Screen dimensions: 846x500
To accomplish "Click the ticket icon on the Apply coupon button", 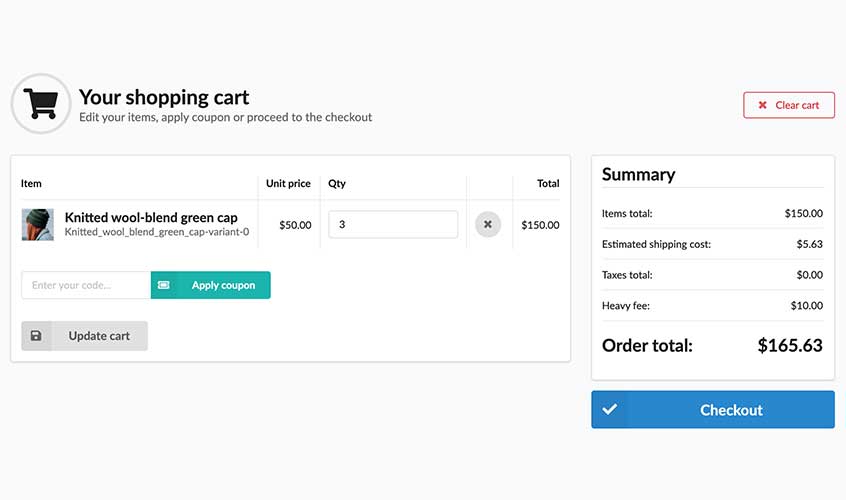I will pyautogui.click(x=164, y=285).
